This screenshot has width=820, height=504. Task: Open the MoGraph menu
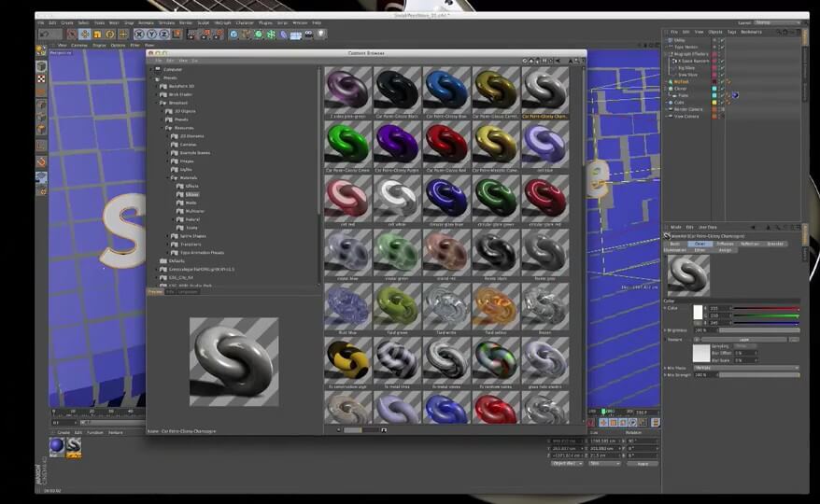pyautogui.click(x=224, y=22)
